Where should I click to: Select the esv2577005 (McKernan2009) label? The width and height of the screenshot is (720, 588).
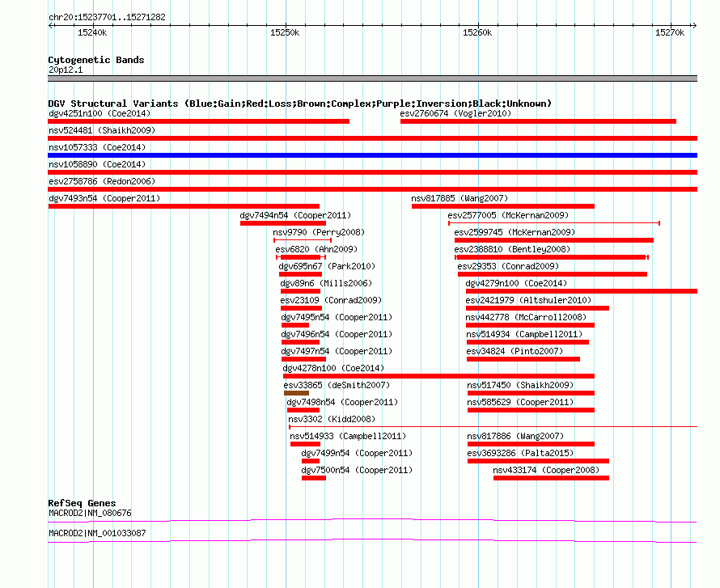click(508, 215)
